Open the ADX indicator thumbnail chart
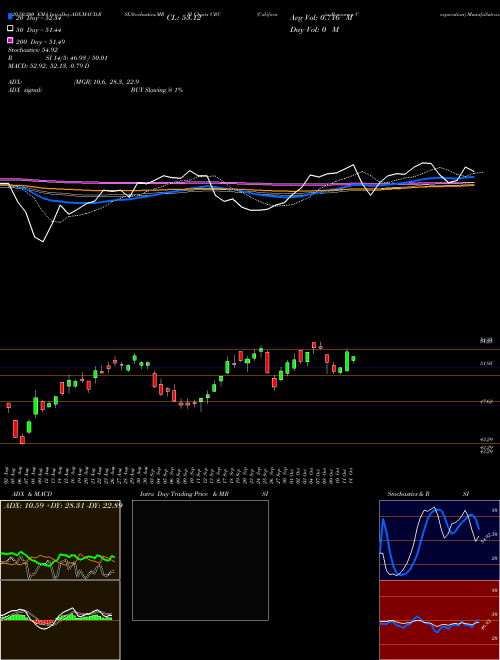 coord(60,540)
